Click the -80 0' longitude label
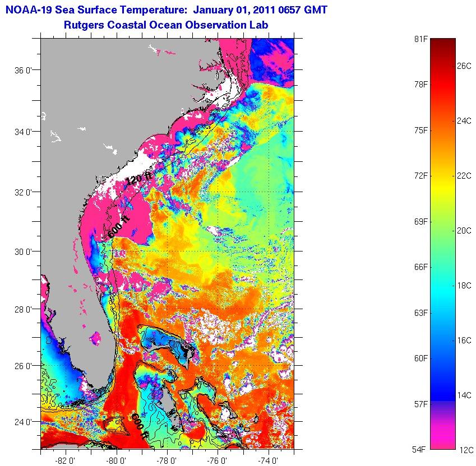476x466 pixels. point(116,461)
